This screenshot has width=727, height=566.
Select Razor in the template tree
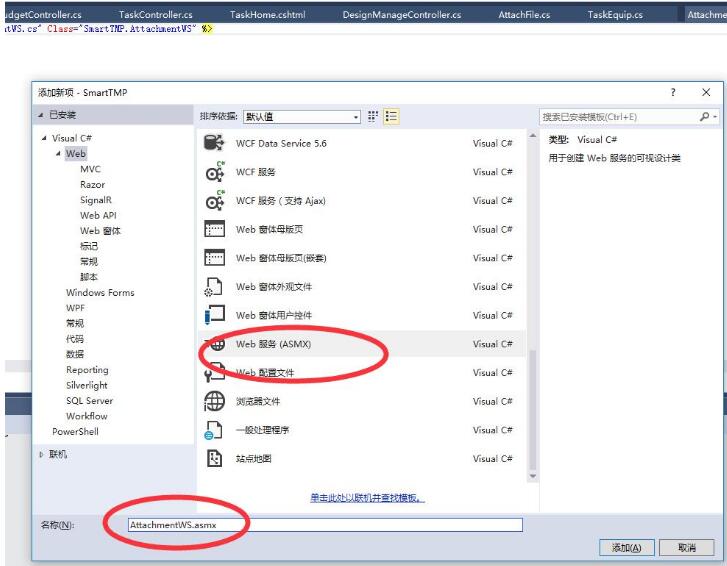93,184
